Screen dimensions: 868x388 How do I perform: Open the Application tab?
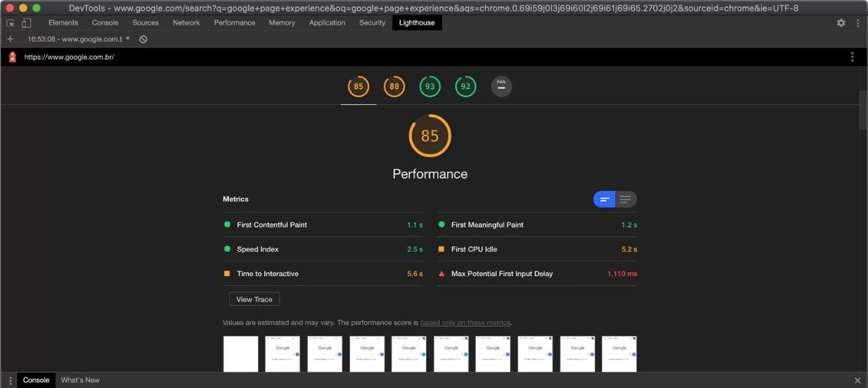coord(327,22)
